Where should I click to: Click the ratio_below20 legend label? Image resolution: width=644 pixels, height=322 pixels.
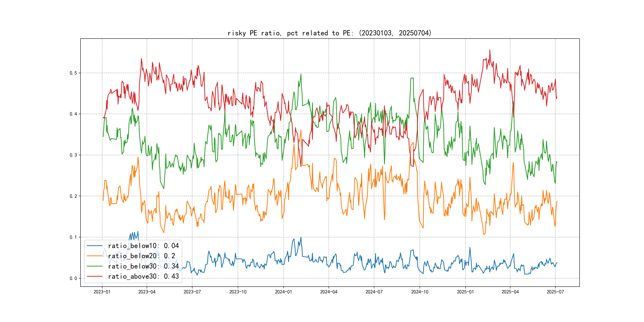pos(141,256)
